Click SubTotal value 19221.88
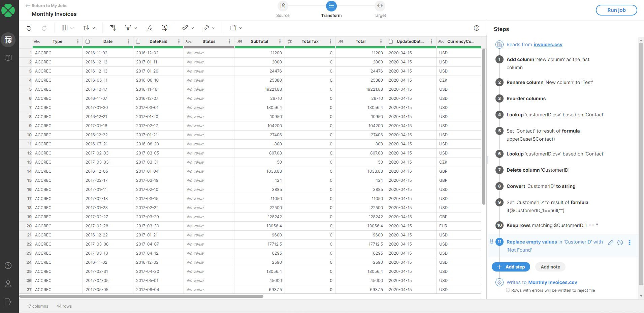The height and width of the screenshot is (313, 644). pos(259,89)
